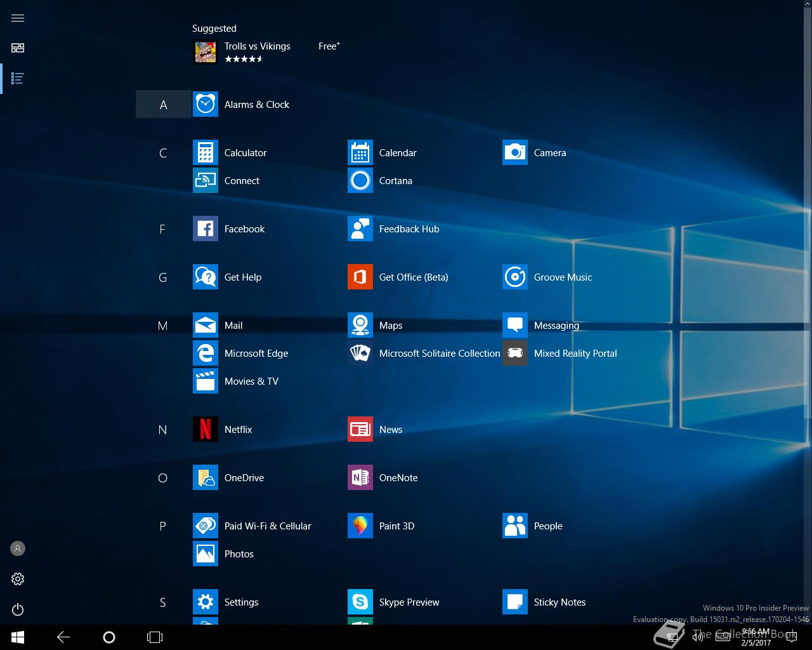The image size is (812, 650).
Task: Open the Get Help app icon
Action: 206,277
